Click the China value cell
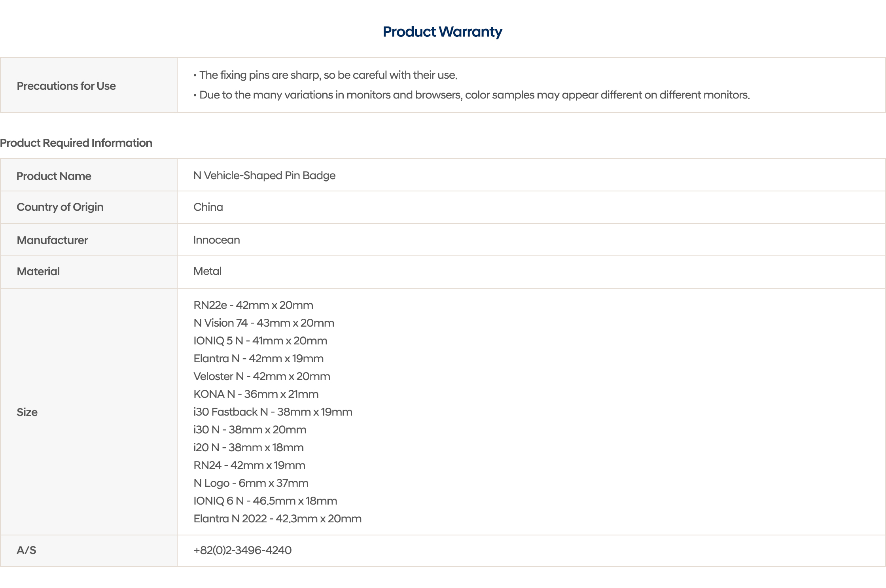The height and width of the screenshot is (588, 886). [x=208, y=207]
